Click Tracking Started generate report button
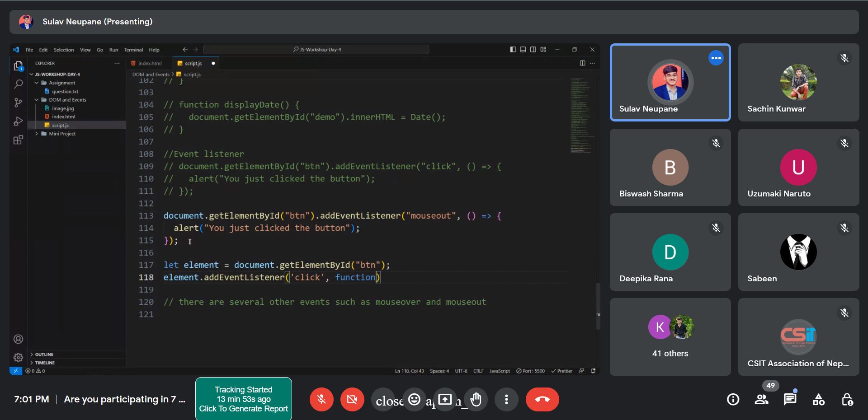This screenshot has width=868, height=420. (244, 399)
